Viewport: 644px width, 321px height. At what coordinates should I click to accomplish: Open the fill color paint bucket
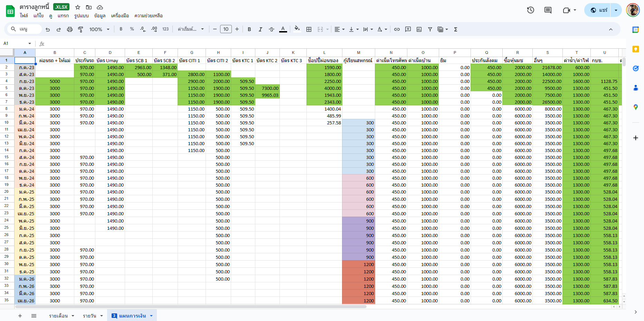coord(297,29)
